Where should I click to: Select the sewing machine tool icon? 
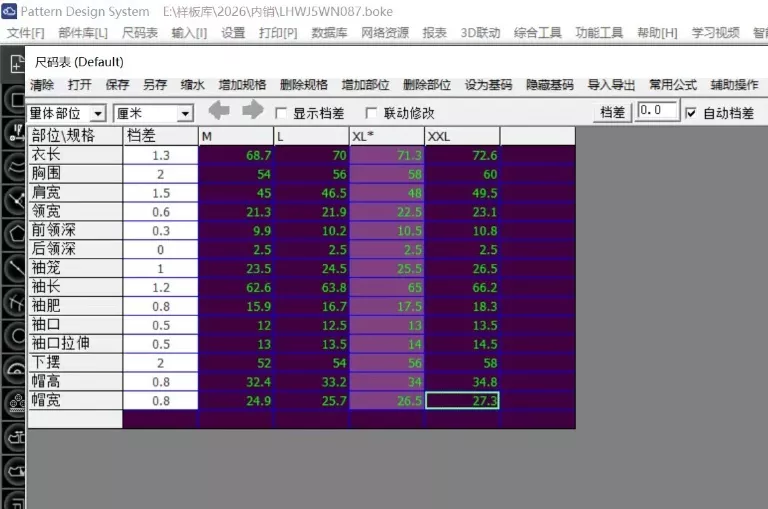click(x=16, y=436)
